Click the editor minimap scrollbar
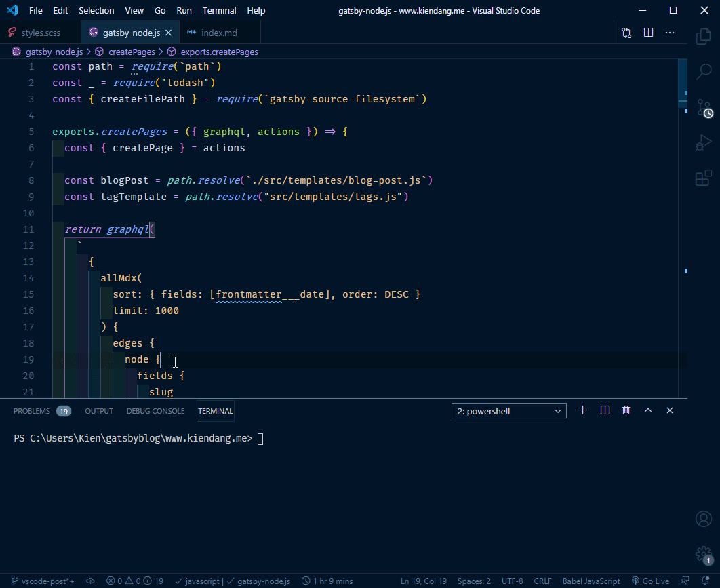 [683, 229]
